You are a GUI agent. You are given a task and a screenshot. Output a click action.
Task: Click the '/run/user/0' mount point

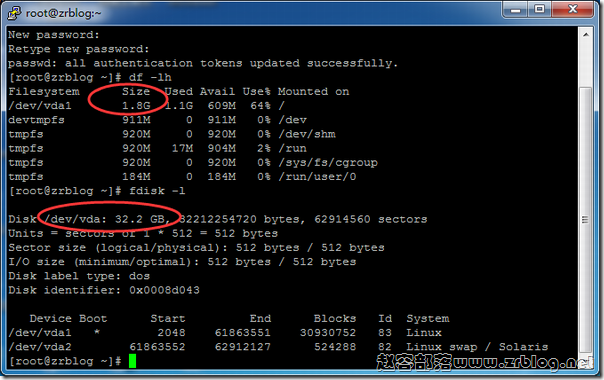317,177
